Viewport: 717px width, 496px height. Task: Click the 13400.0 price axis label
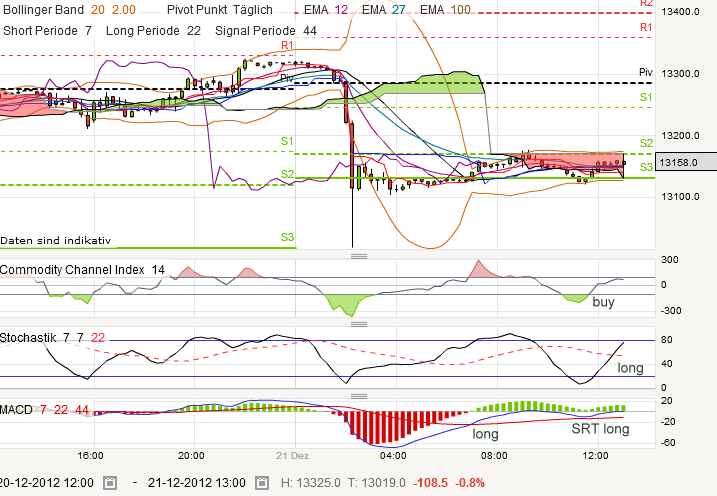(x=680, y=11)
